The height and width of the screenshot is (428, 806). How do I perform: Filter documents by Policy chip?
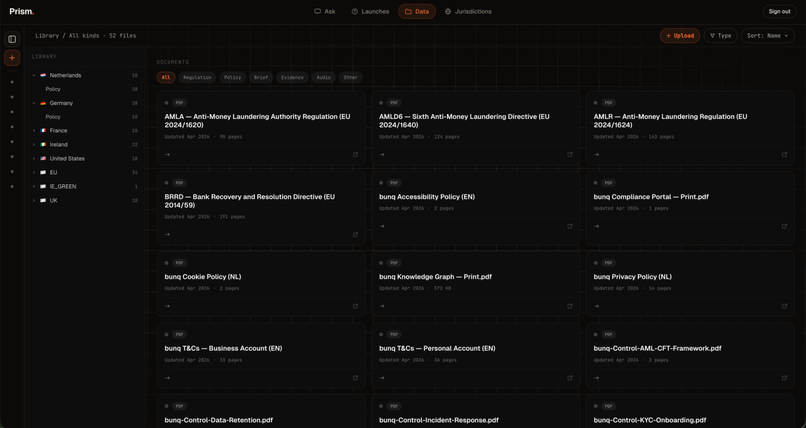tap(233, 78)
